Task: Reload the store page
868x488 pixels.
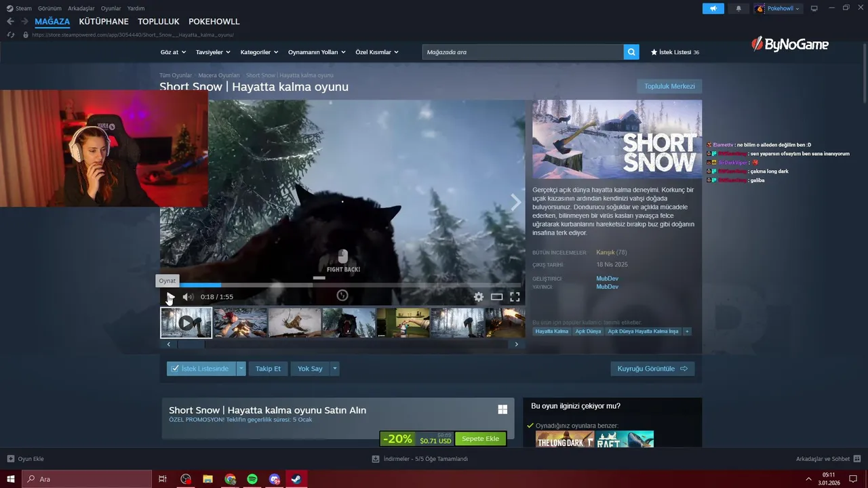Action: click(x=10, y=35)
